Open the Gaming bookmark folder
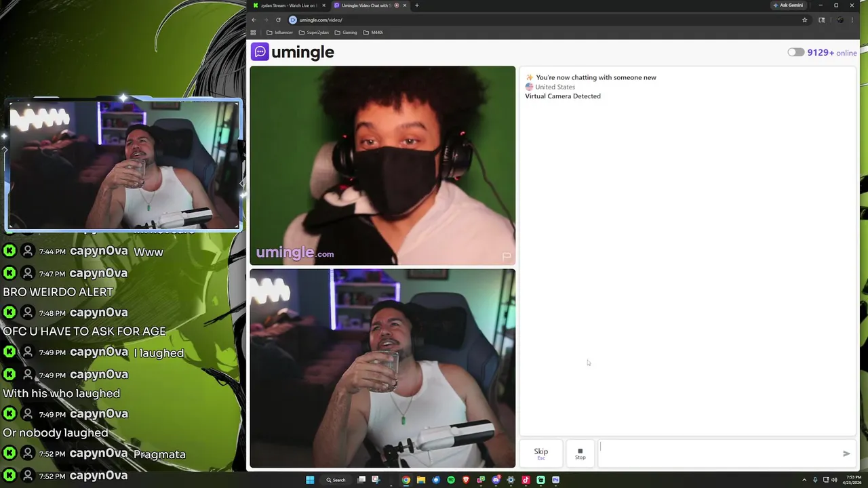868x488 pixels. pos(346,33)
